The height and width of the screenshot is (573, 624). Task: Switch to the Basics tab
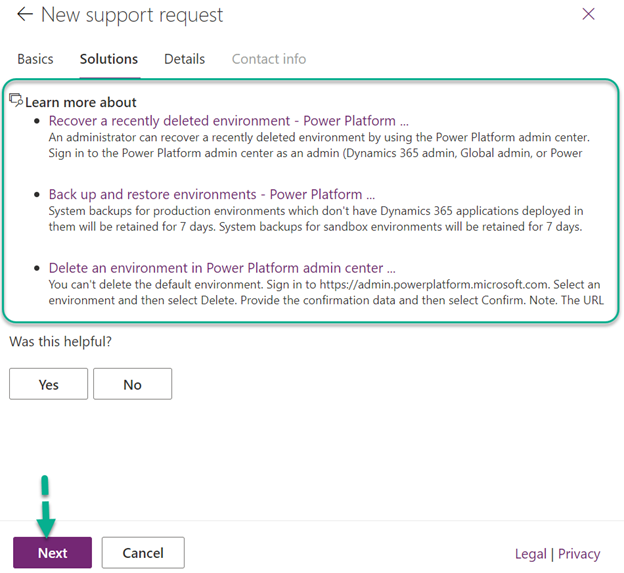click(x=35, y=59)
